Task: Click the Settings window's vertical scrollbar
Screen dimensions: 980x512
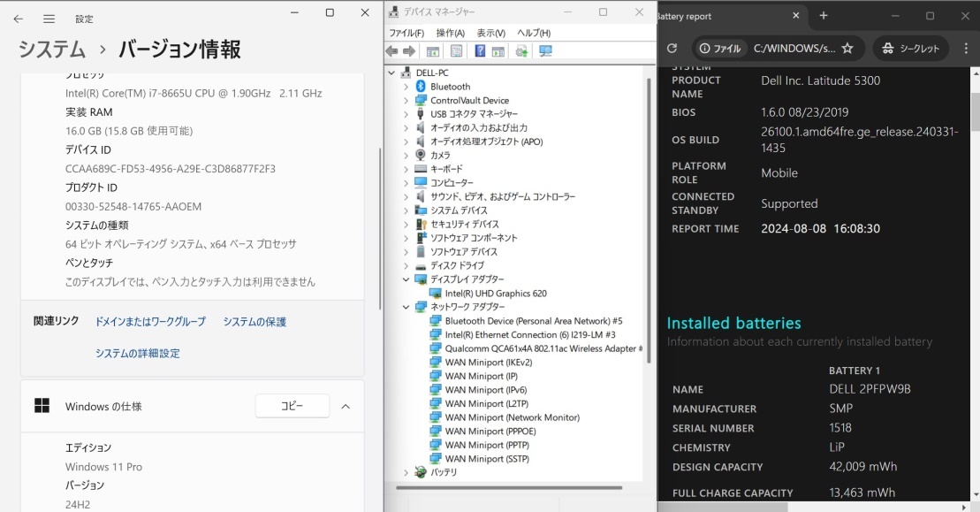Action: [x=381, y=228]
